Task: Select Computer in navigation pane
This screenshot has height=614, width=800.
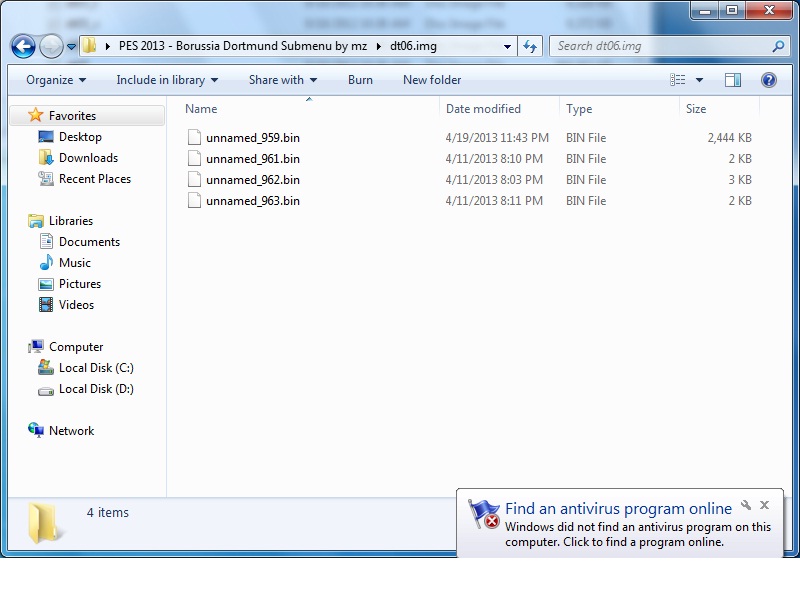Action: point(76,347)
